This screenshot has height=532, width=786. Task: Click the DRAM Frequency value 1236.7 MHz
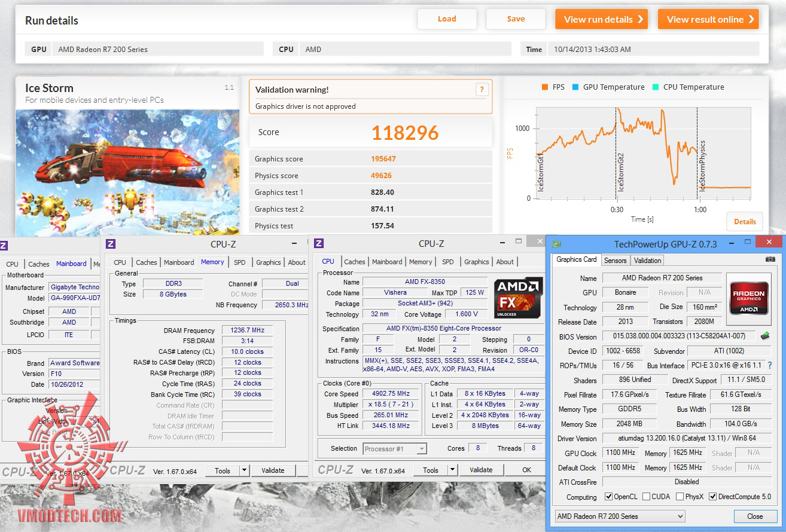(x=247, y=330)
